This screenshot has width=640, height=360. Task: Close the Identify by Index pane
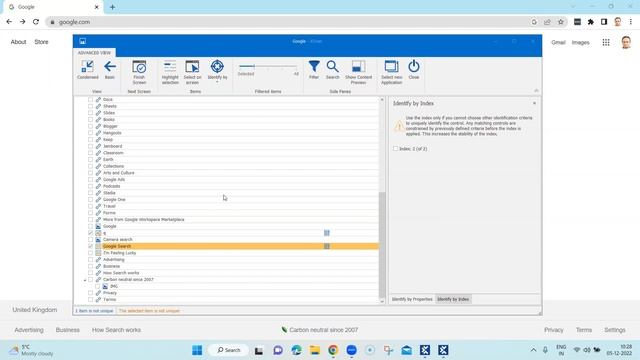pos(534,103)
